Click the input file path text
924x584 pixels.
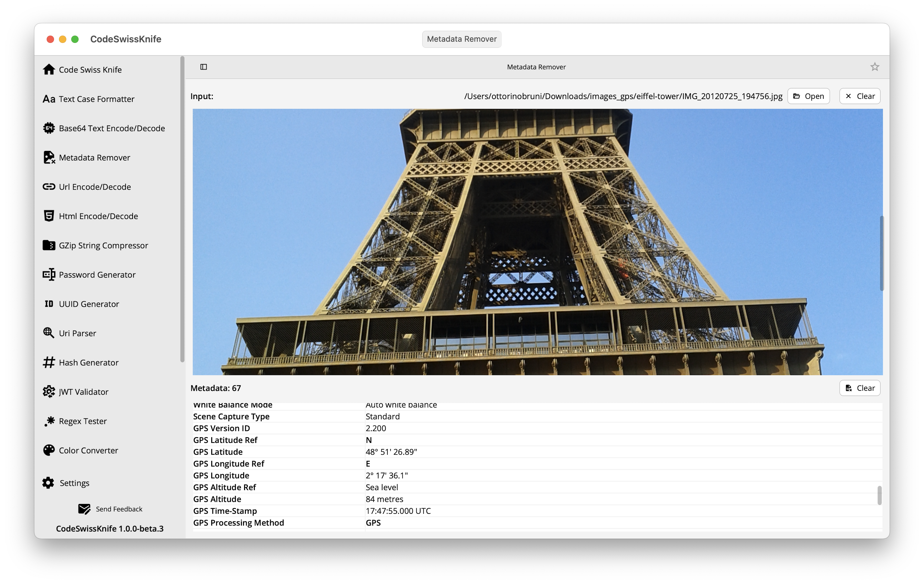click(x=623, y=96)
